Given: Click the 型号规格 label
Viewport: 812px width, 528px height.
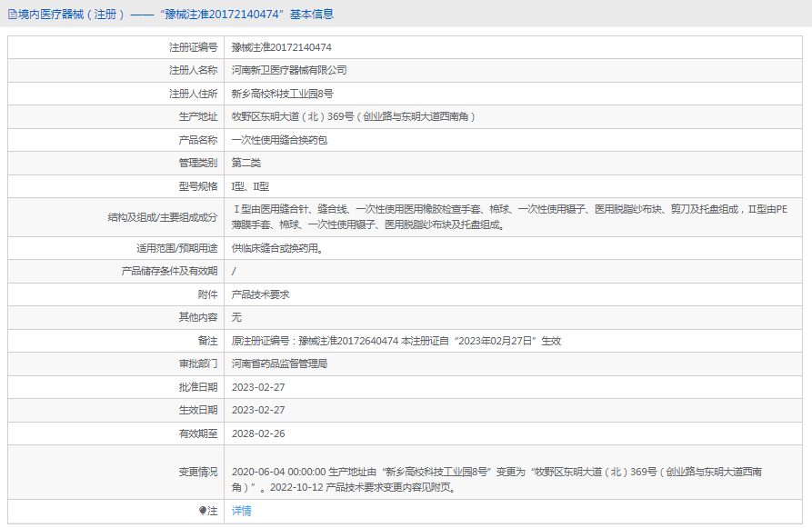Looking at the screenshot, I should 198,186.
